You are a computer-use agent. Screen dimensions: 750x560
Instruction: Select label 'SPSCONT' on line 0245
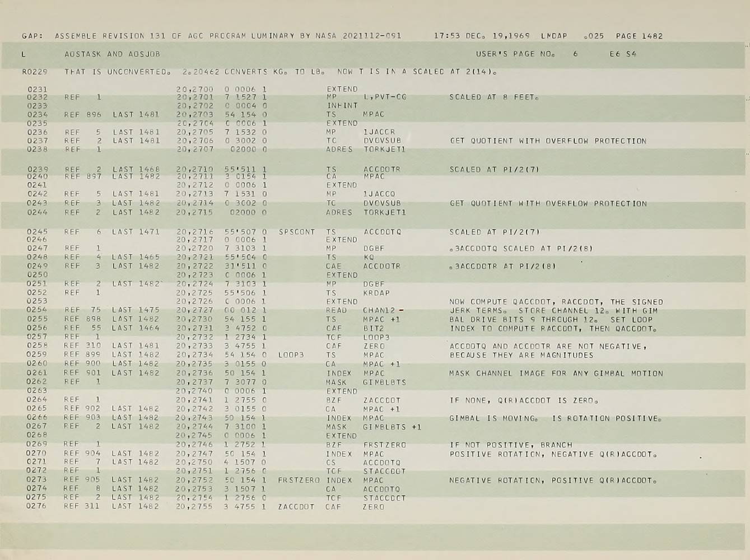coord(296,231)
